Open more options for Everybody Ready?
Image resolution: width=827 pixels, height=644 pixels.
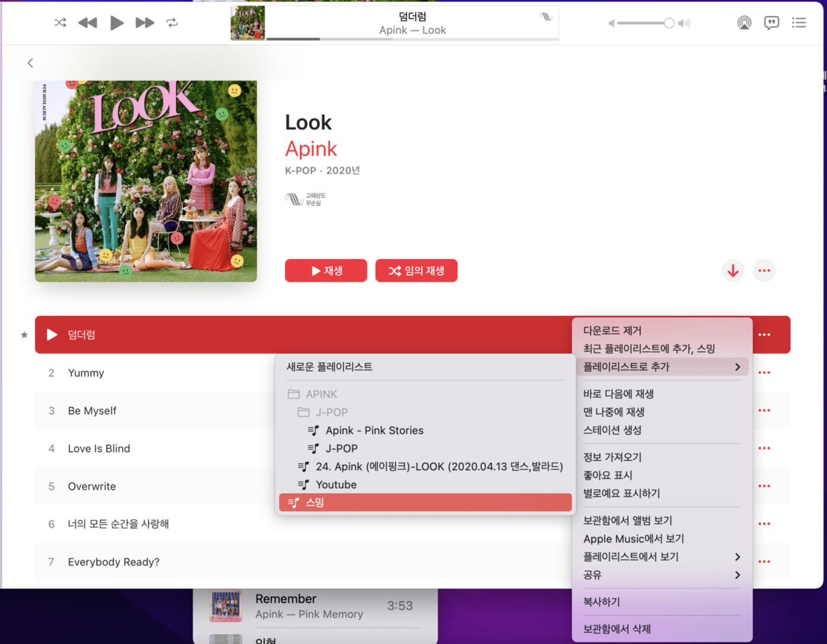[764, 561]
